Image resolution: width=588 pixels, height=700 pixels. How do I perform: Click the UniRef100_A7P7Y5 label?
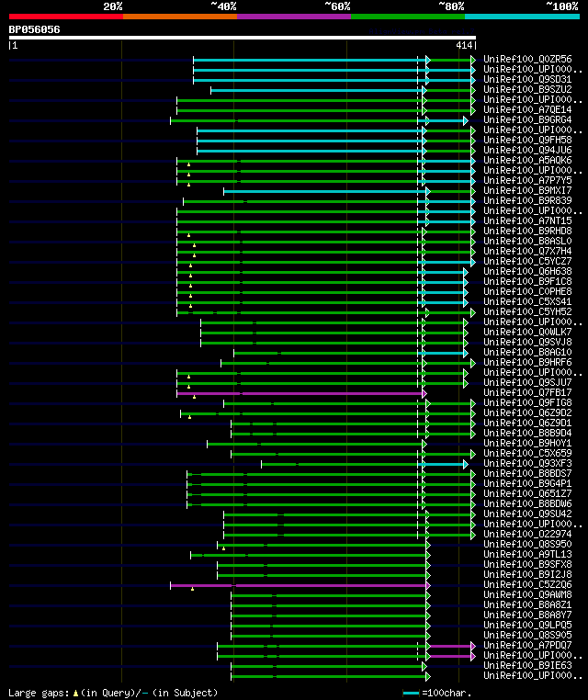(x=527, y=181)
